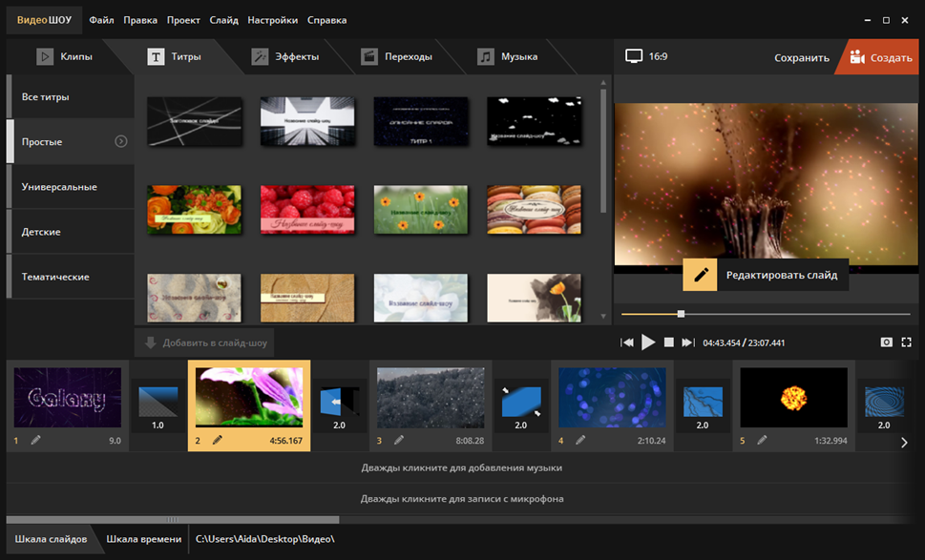The height and width of the screenshot is (560, 925).
Task: Click the 16:9 aspect ratio monitor icon
Action: [634, 56]
